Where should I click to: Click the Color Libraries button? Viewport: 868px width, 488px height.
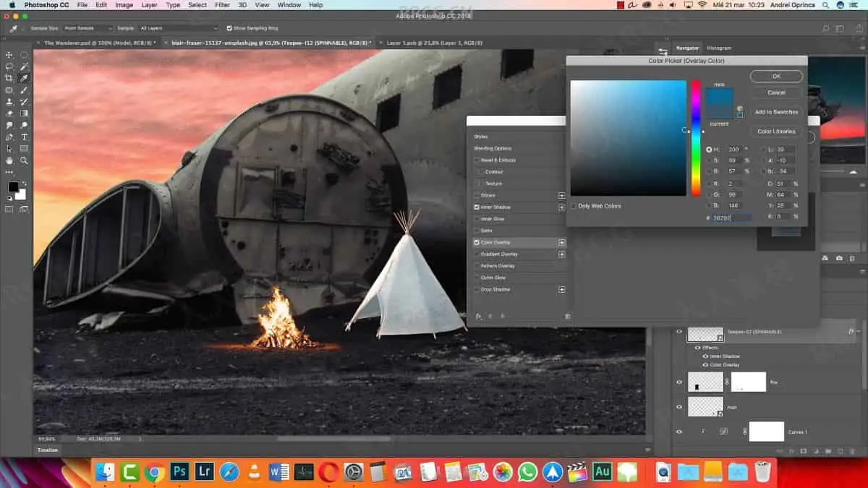776,132
